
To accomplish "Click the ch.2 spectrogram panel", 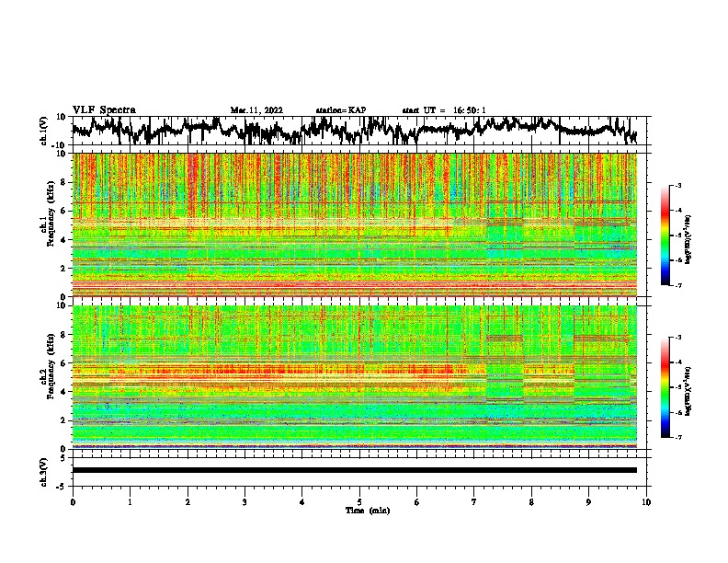I will coord(354,377).
